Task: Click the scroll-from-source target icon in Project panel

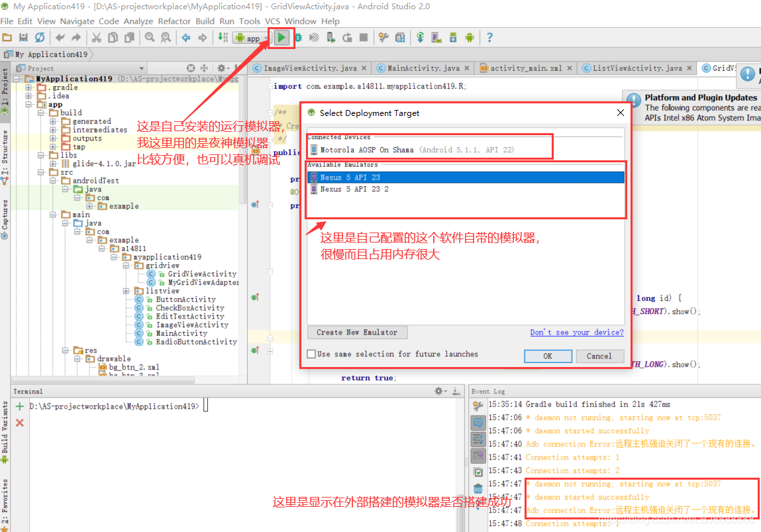Action: (x=191, y=68)
